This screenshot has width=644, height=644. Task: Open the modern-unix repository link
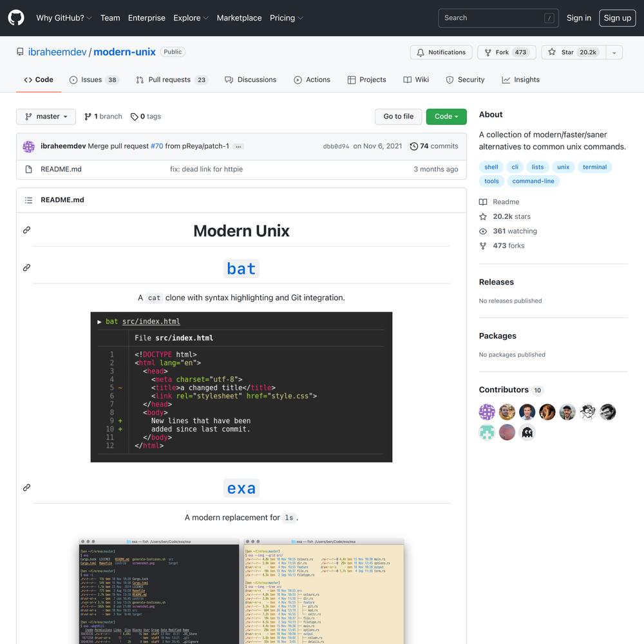pos(124,52)
